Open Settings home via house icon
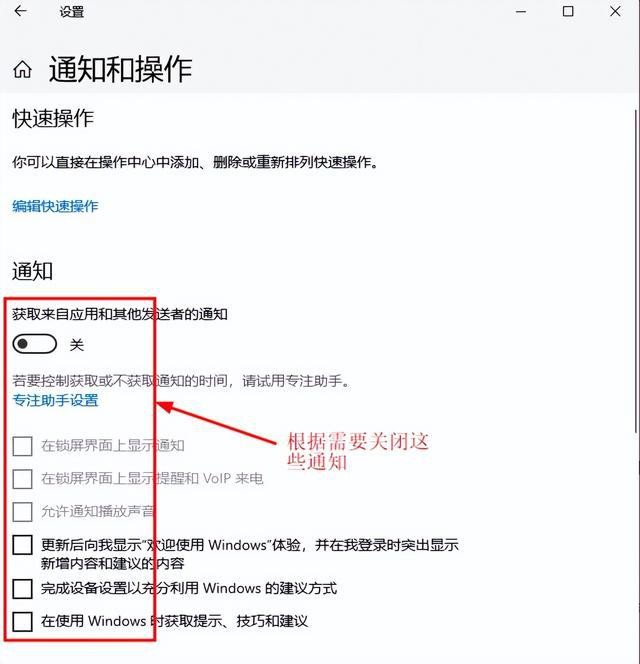The height and width of the screenshot is (664, 640). point(22,69)
